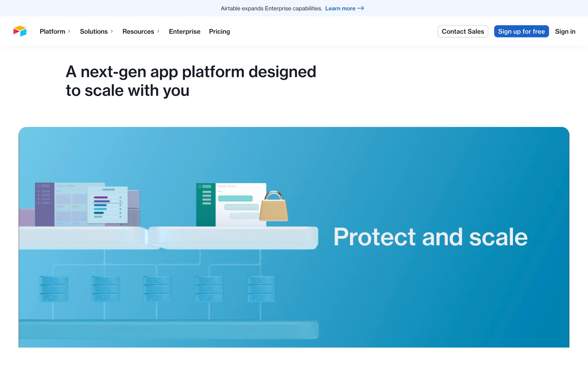This screenshot has height=368, width=588.
Task: Click the Airtable logo in the header
Action: [20, 31]
